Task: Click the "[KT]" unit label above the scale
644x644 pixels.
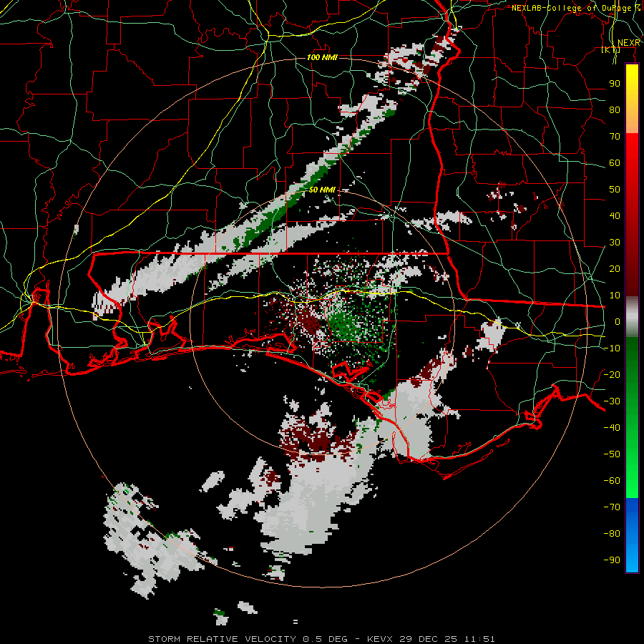Action: coord(611,50)
